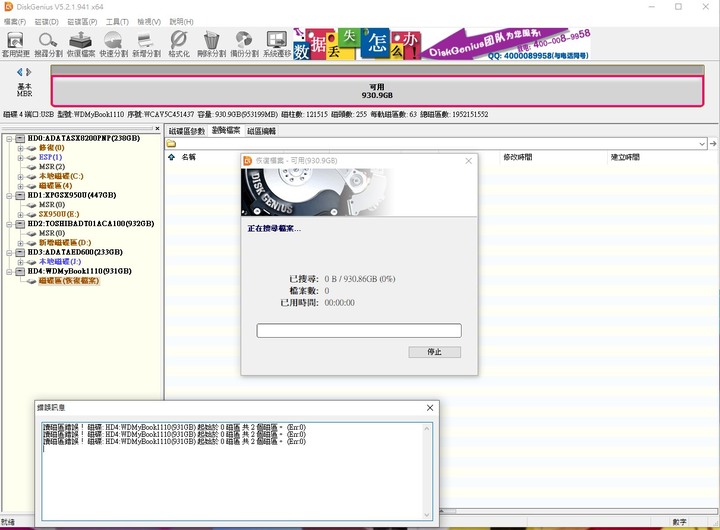Image resolution: width=720 pixels, height=530 pixels.
Task: Sort by the 建立時間 created time column
Action: 625,157
